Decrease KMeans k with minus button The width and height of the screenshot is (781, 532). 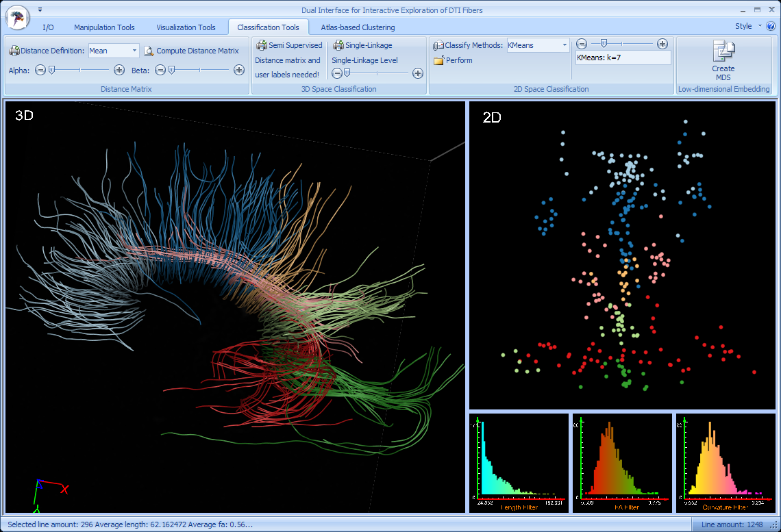click(x=582, y=44)
